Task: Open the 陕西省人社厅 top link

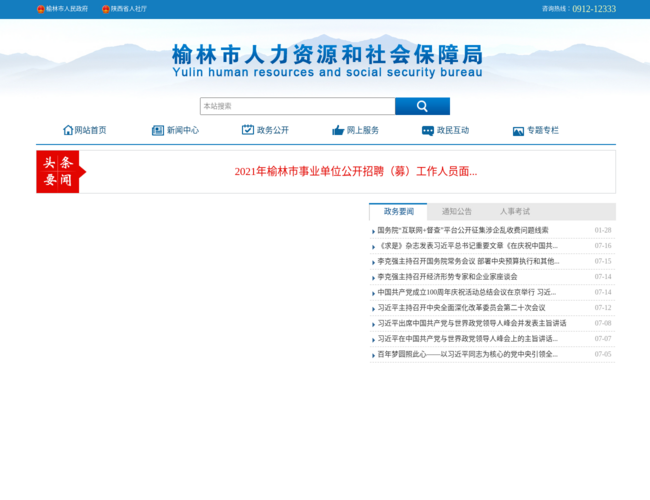Action: tap(129, 9)
